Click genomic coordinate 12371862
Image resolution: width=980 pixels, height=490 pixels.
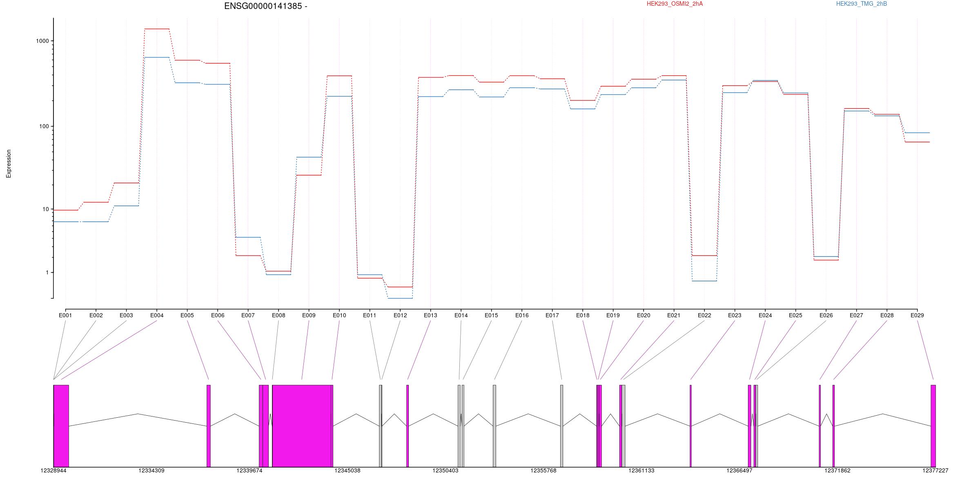[837, 470]
